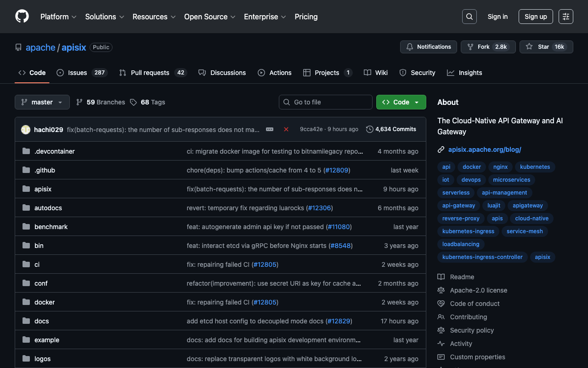Expand the green Code dropdown button
588x368 pixels.
click(x=401, y=102)
